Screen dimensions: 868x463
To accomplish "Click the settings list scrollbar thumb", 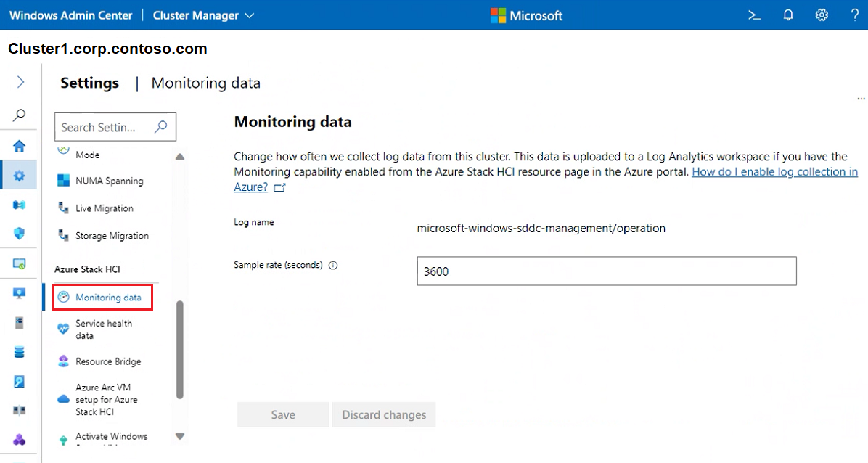I will (x=180, y=348).
